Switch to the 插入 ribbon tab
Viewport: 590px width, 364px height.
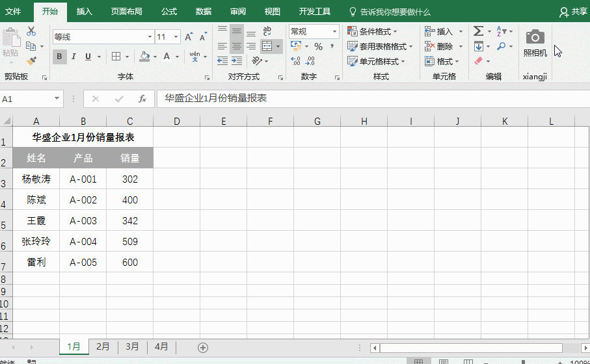[84, 12]
